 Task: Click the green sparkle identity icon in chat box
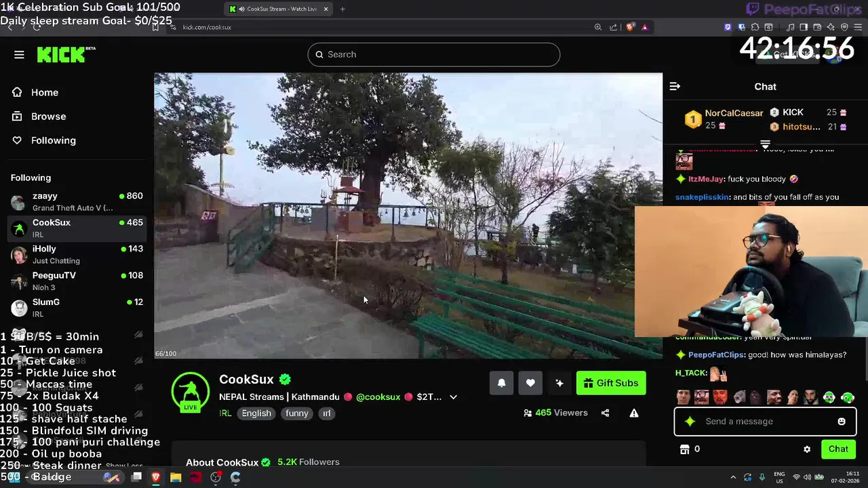click(x=690, y=422)
